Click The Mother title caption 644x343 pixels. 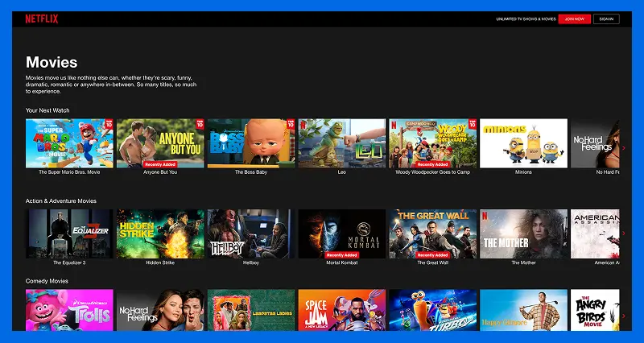[x=524, y=262]
